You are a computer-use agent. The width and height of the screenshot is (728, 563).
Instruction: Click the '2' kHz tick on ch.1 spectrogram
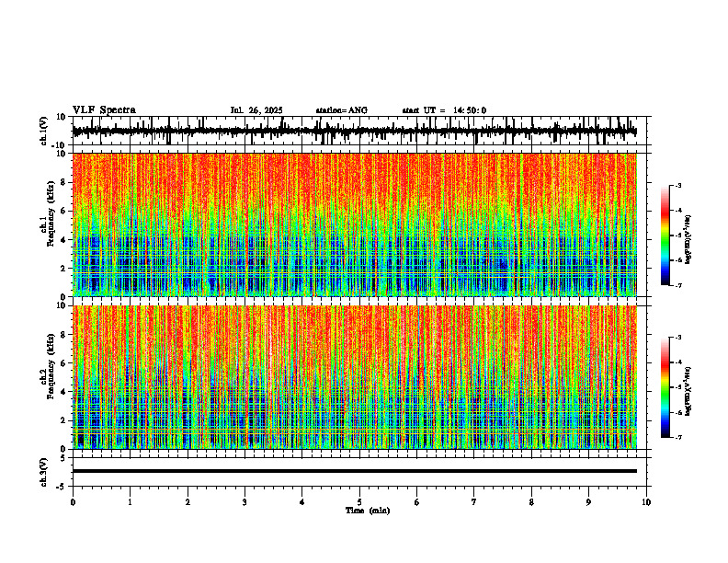(64, 269)
